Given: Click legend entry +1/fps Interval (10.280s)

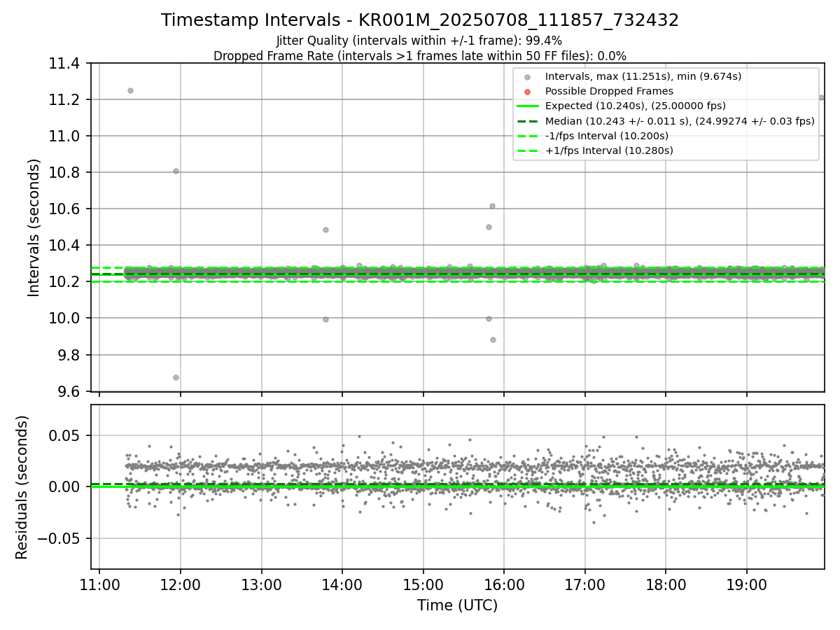Looking at the screenshot, I should click(x=609, y=150).
